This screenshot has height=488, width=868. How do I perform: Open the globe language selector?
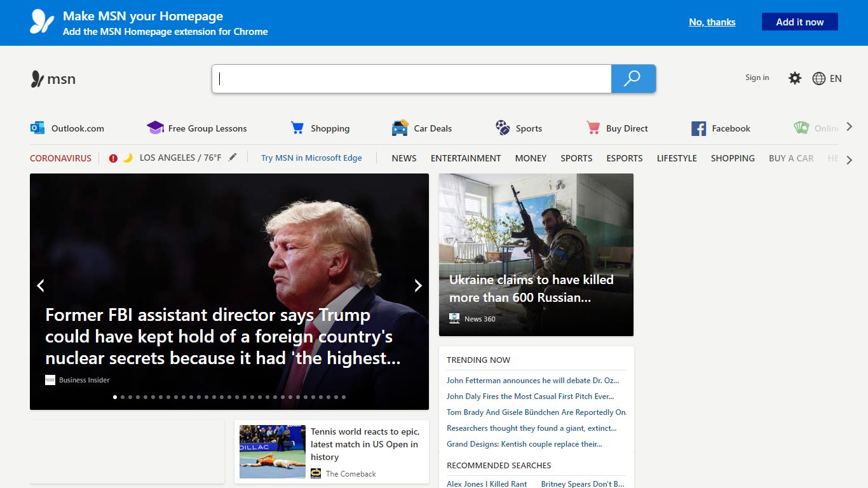[819, 78]
